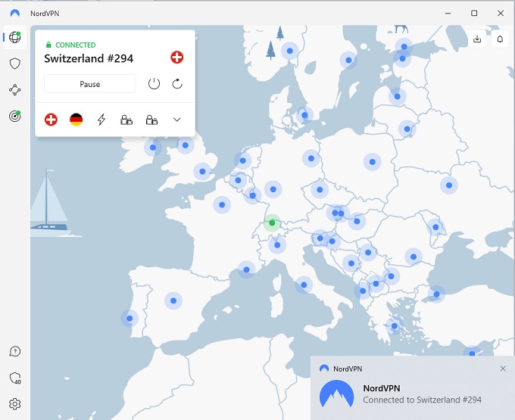Select recent Switzerland flag in quick row
The image size is (515, 420).
[51, 120]
